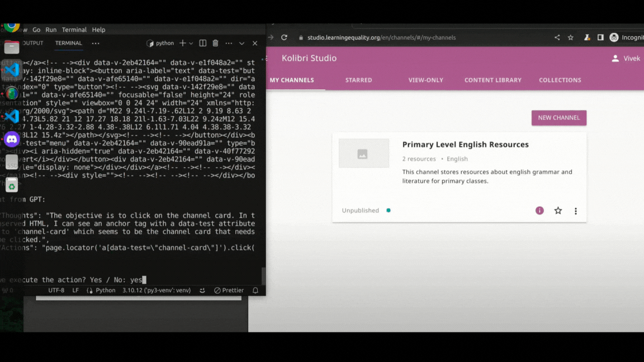
Task: Bookmark this page with star icon
Action: point(570,37)
